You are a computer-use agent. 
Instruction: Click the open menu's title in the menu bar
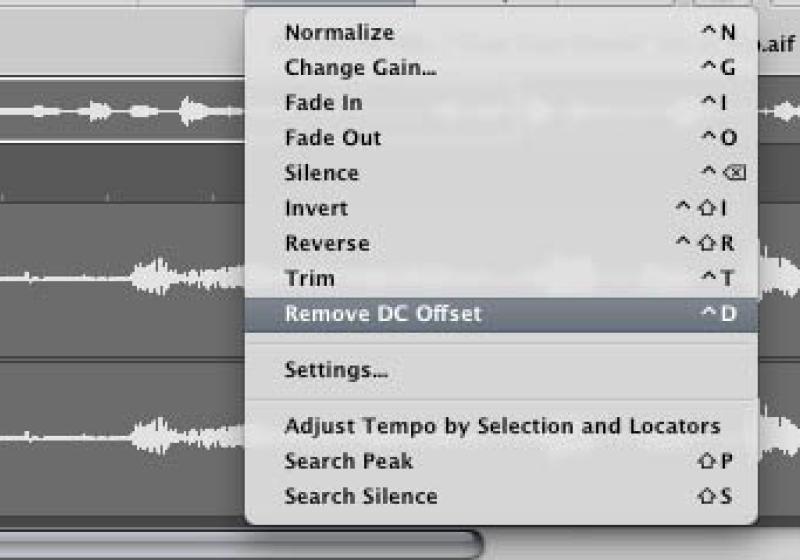(x=330, y=4)
